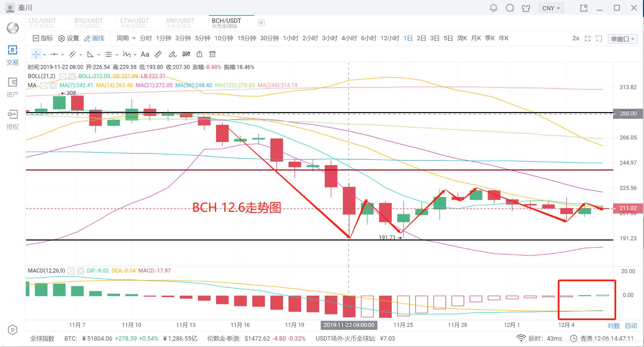Viewport: 644px width, 347px height.
Task: Click the 秦川 user profile
Action: coord(19,8)
